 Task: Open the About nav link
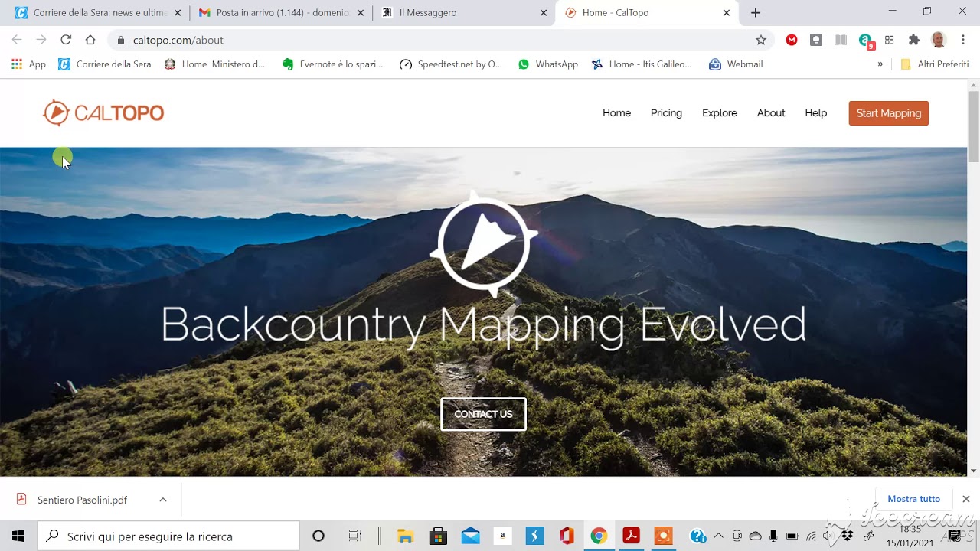771,113
